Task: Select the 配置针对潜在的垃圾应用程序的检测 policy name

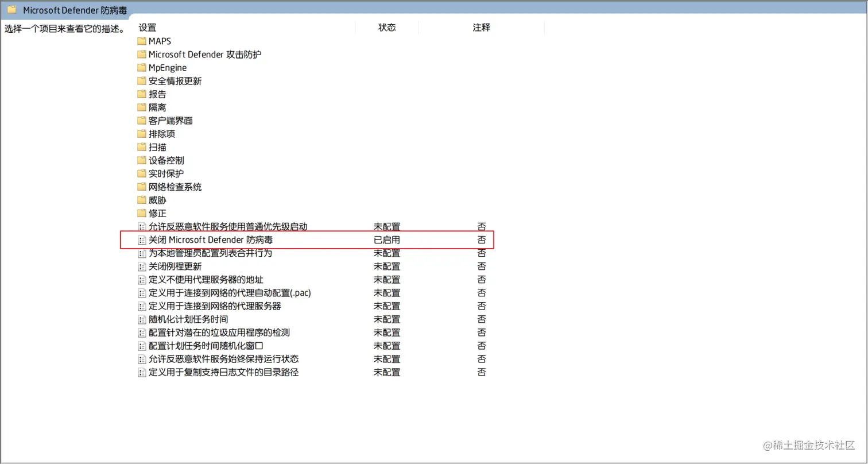Action: [x=219, y=332]
